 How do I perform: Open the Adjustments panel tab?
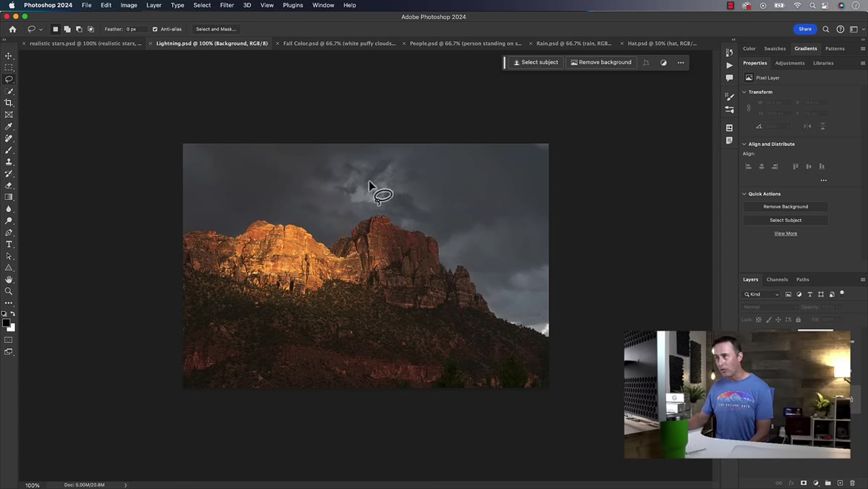coord(790,63)
